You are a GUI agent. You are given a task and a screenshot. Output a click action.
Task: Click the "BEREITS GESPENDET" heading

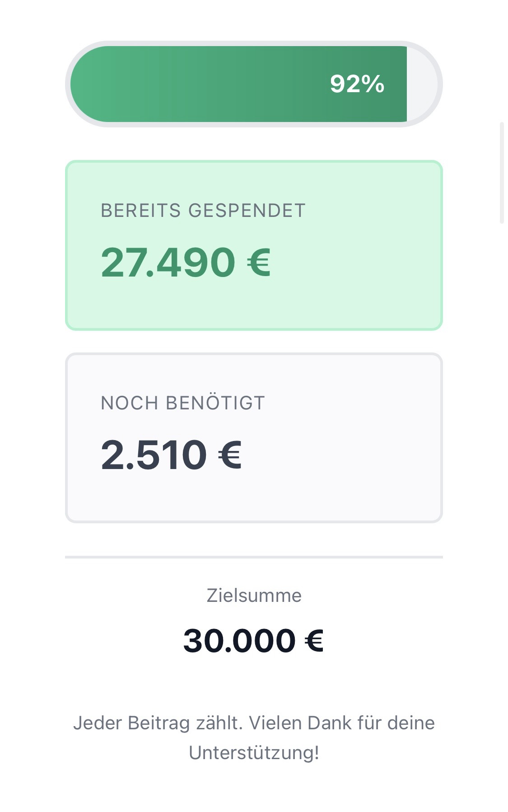click(x=203, y=211)
